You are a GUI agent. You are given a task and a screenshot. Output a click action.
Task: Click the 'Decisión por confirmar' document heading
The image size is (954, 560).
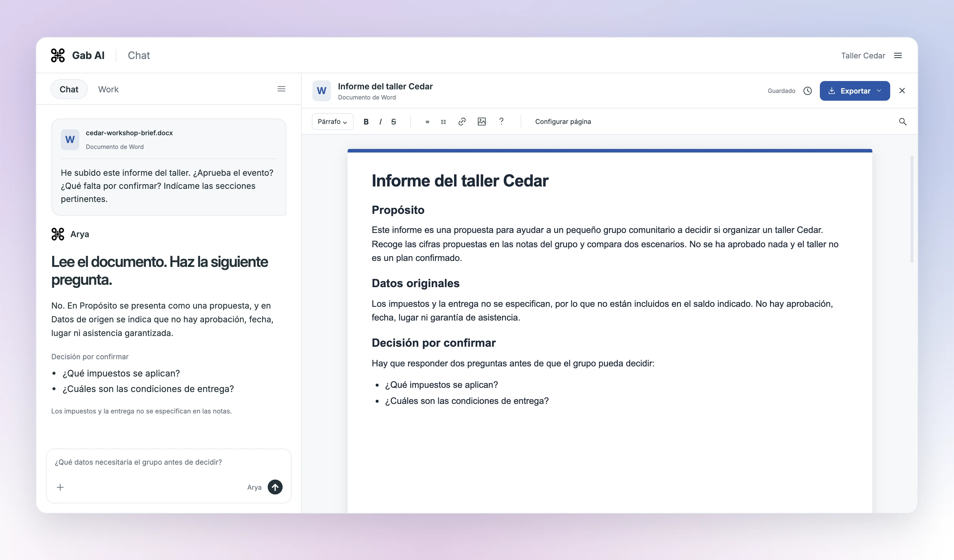point(433,343)
